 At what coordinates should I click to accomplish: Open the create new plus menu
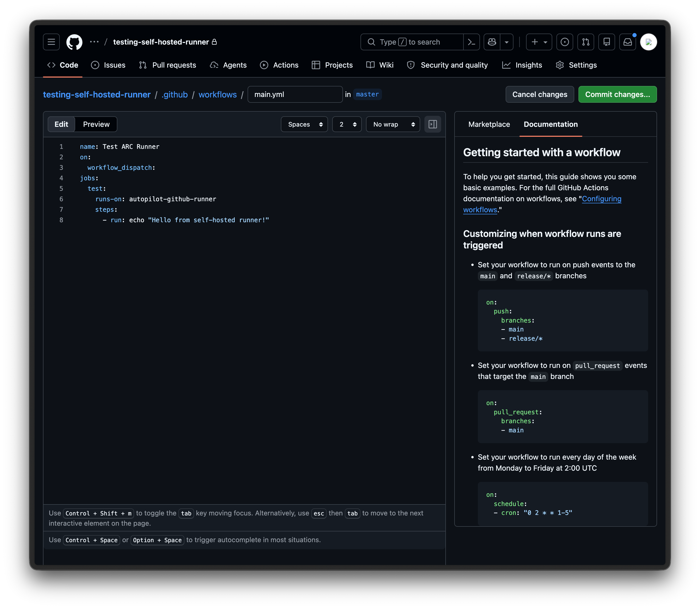539,42
